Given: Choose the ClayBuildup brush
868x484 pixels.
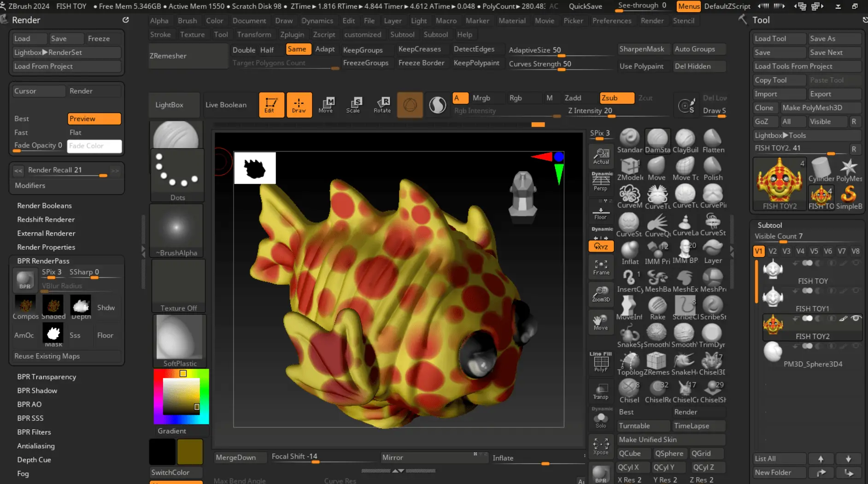Looking at the screenshot, I should [x=685, y=141].
